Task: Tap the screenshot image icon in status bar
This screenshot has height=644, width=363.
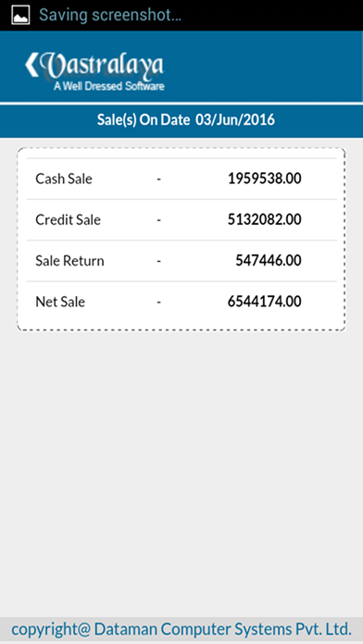Action: pos(20,15)
